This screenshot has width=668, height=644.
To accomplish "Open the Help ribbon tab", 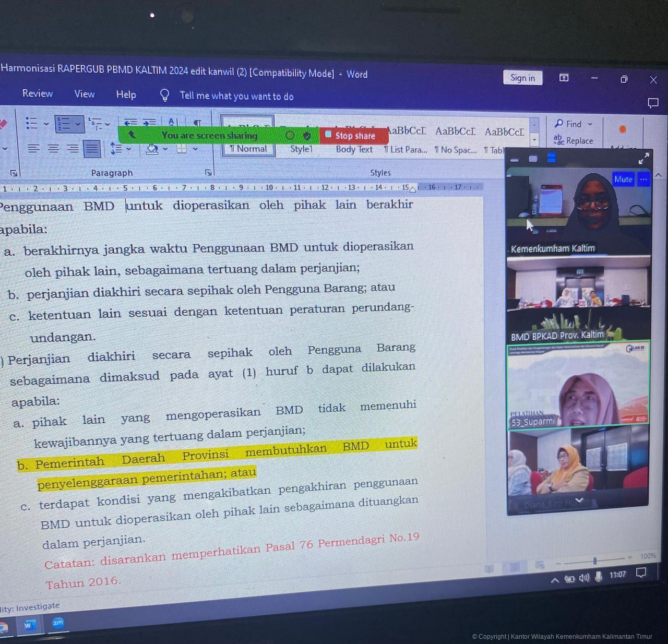I will pos(126,94).
